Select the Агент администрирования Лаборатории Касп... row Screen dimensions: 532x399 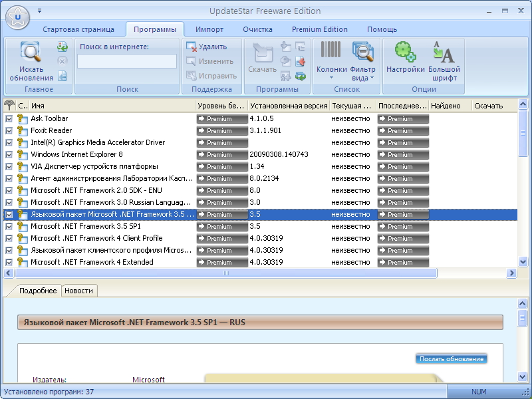[x=260, y=178]
